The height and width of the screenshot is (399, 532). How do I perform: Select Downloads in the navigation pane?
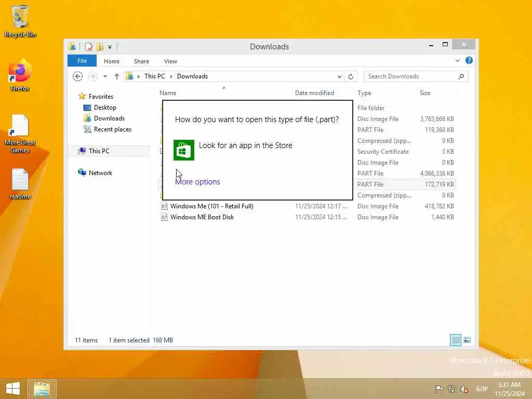click(109, 118)
